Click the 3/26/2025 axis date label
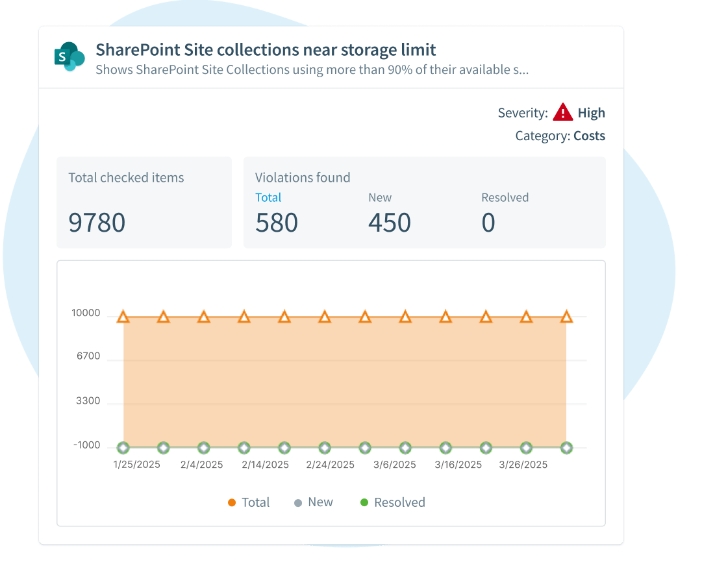The width and height of the screenshot is (715, 588). pyautogui.click(x=523, y=465)
